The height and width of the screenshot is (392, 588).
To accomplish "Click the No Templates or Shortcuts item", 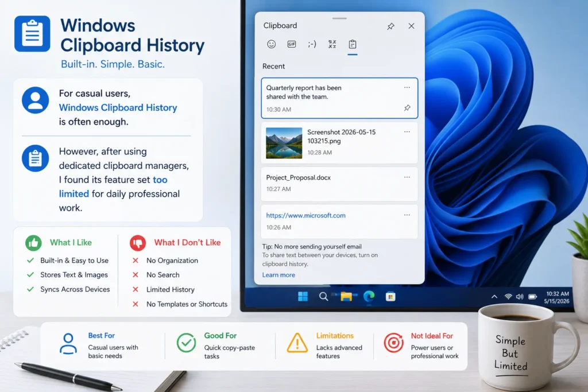I will point(187,304).
